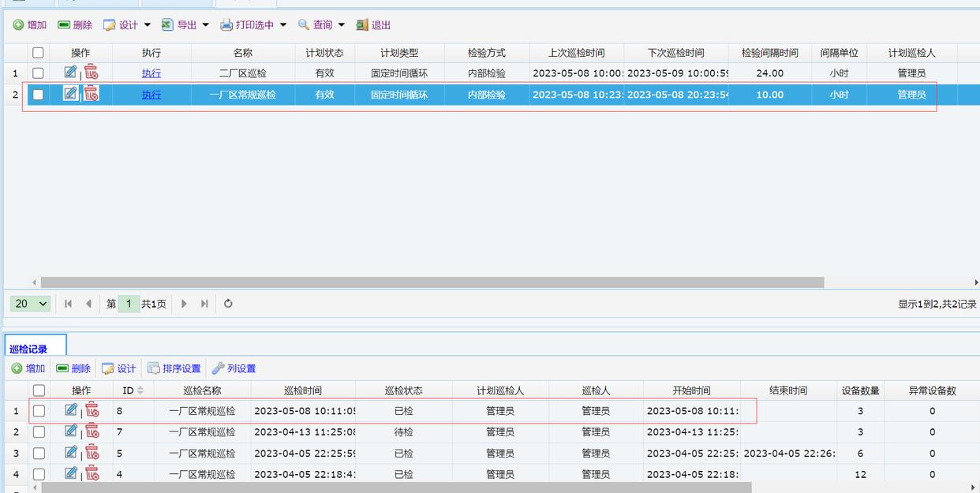The image size is (980, 493).
Task: Select the 巡检记录 tab
Action: 28,349
